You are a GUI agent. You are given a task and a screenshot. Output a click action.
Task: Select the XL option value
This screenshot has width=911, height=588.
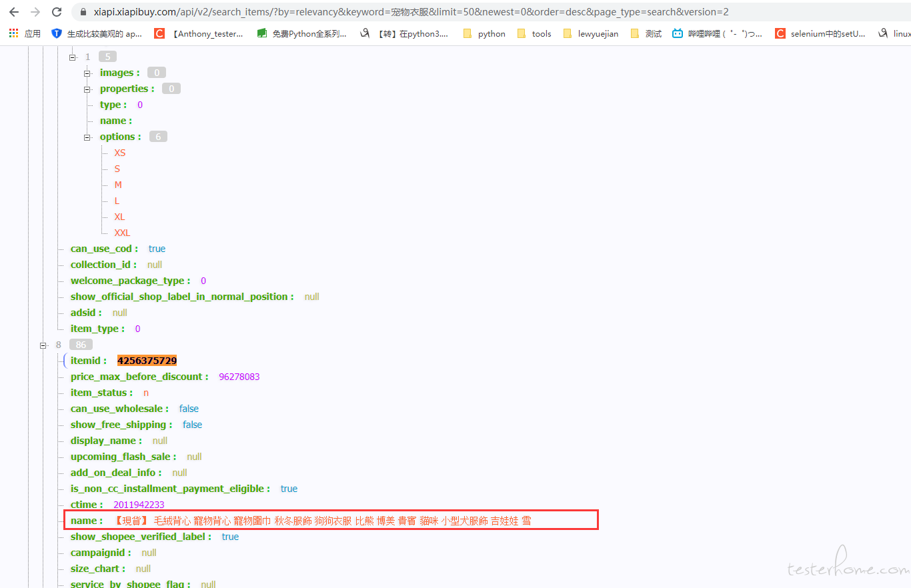click(119, 217)
